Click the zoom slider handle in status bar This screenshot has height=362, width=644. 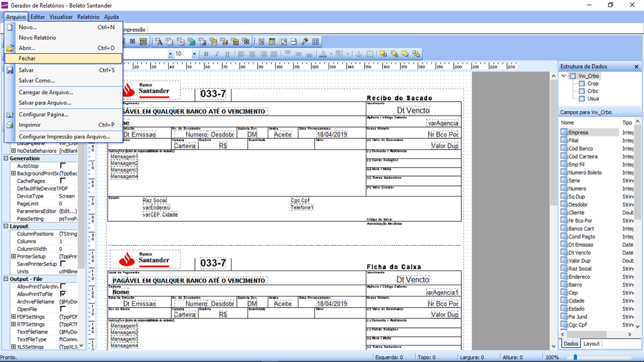(x=575, y=357)
